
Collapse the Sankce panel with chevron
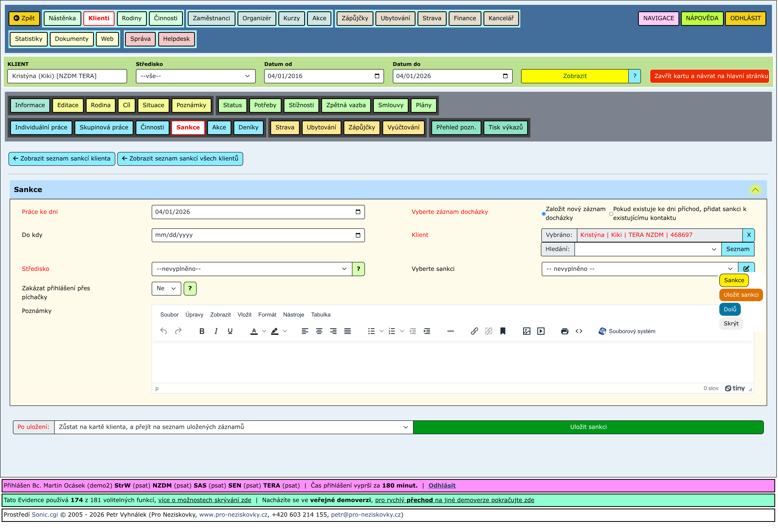click(x=755, y=190)
